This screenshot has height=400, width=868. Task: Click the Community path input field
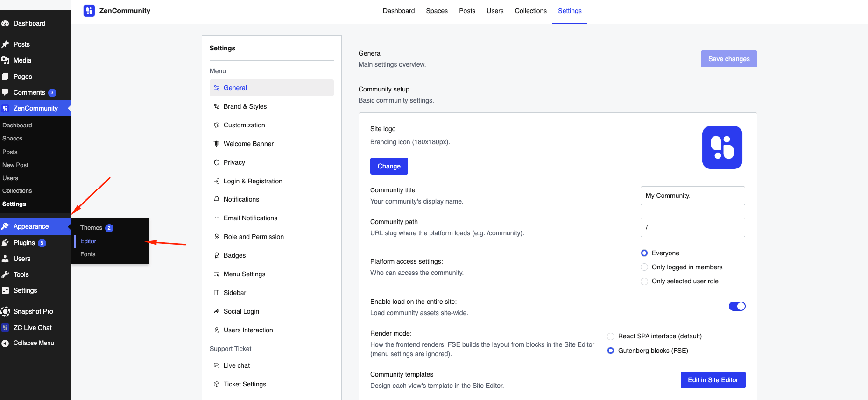(x=693, y=227)
